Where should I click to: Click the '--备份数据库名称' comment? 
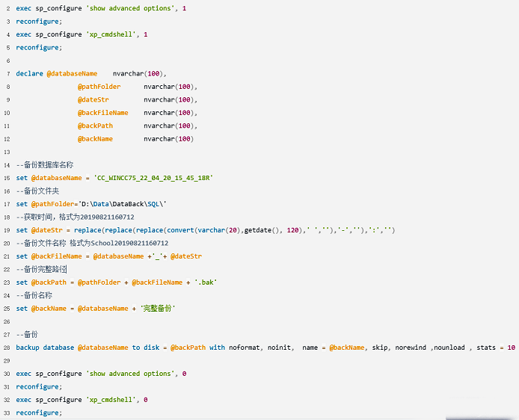point(45,164)
